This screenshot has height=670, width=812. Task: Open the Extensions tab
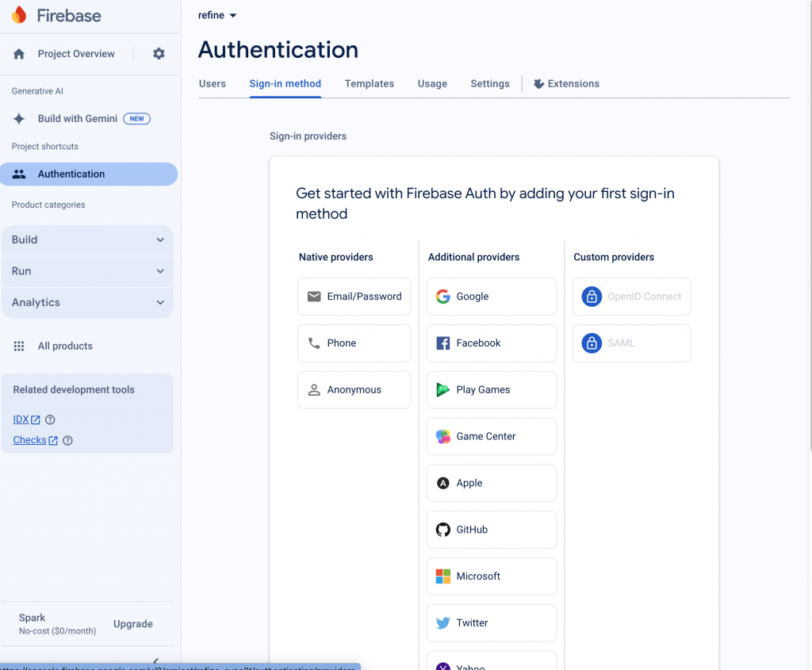(566, 83)
